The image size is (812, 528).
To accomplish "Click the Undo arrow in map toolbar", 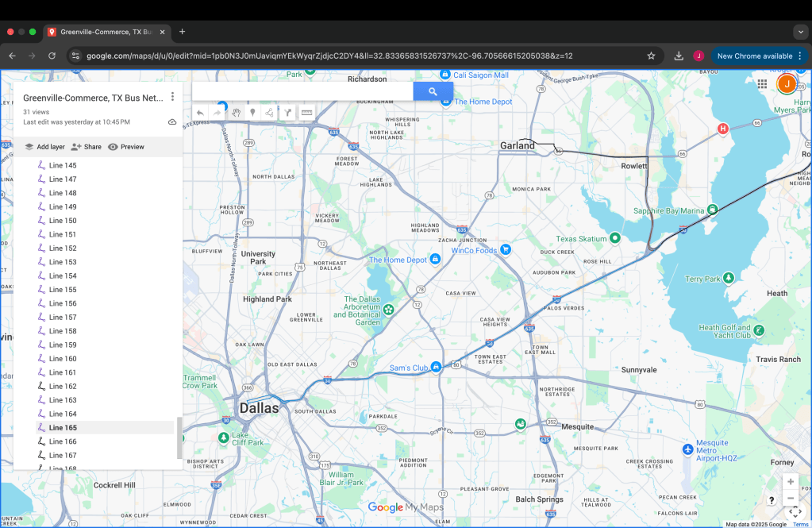I will click(201, 113).
